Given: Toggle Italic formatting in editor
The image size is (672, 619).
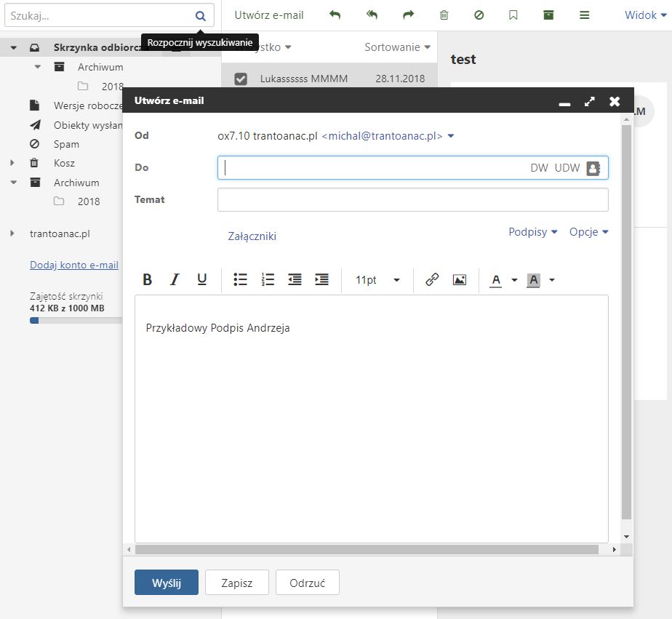Looking at the screenshot, I should [175, 279].
